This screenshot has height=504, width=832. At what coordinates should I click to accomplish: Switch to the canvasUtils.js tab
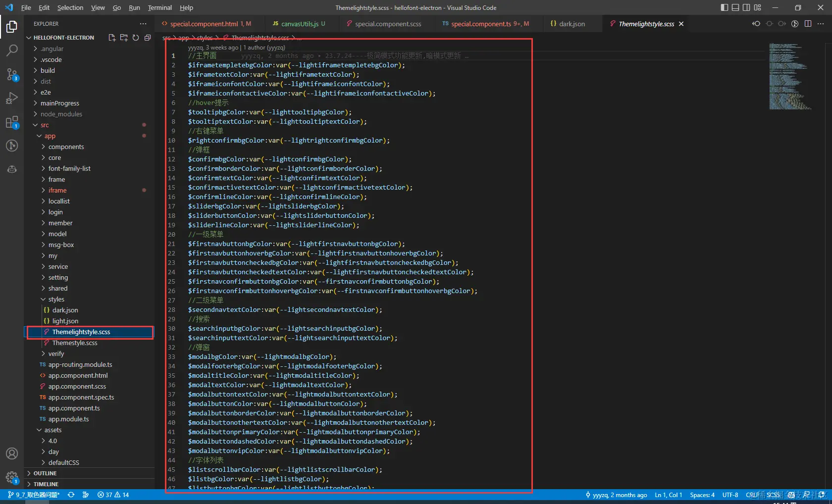click(x=299, y=24)
